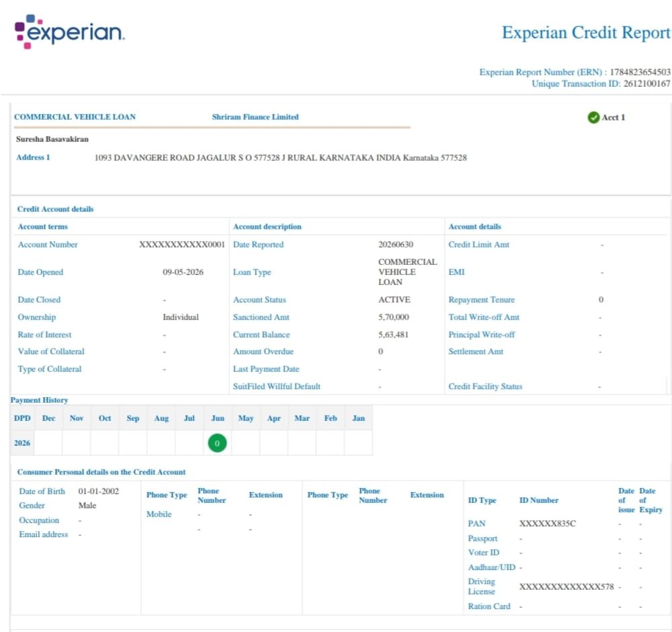Click the Occupation label
This screenshot has height=632, width=672.
click(39, 520)
